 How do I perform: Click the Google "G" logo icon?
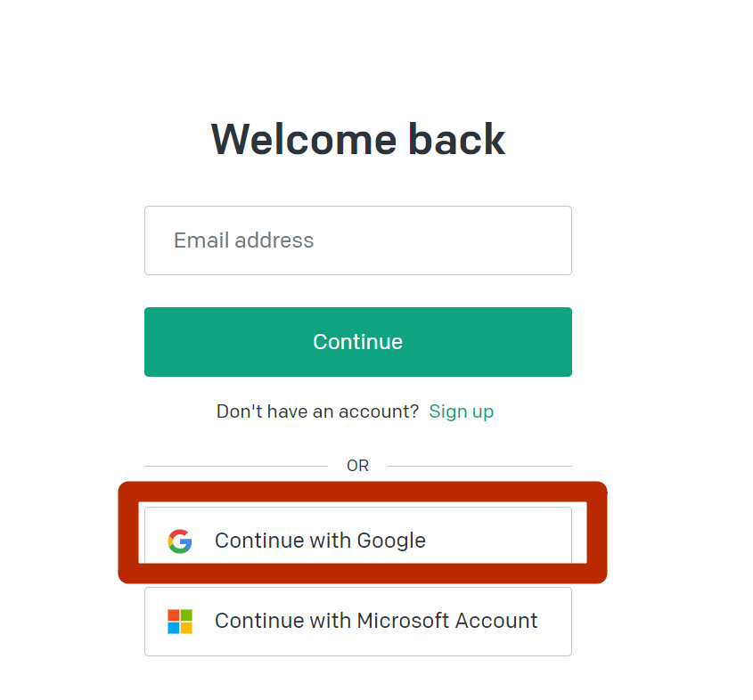pos(180,541)
